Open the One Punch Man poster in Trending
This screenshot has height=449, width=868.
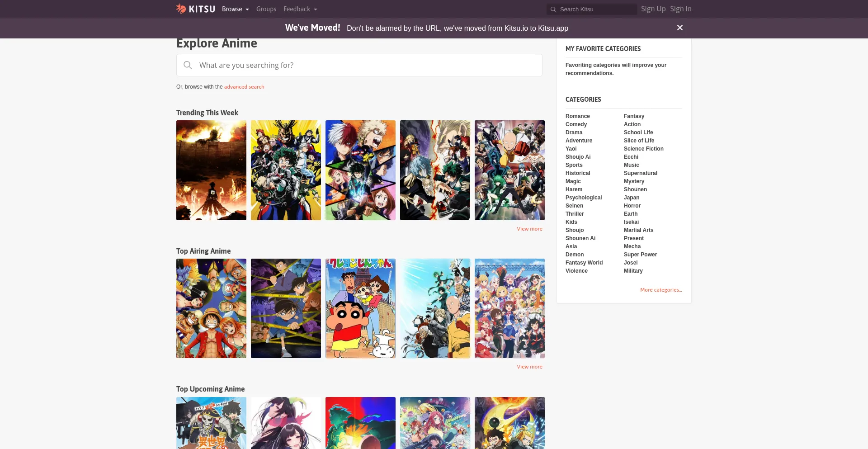coord(509,170)
